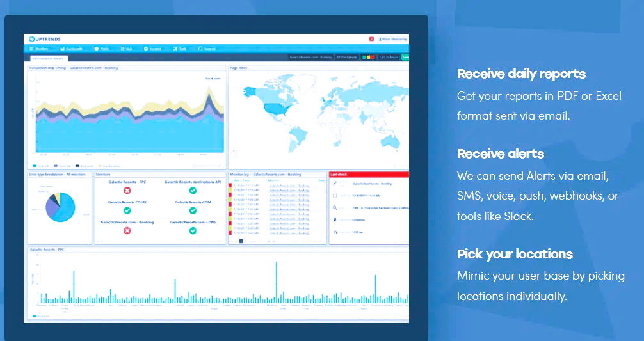The height and width of the screenshot is (341, 644).
Task: Open the Support menu
Action: [x=207, y=49]
